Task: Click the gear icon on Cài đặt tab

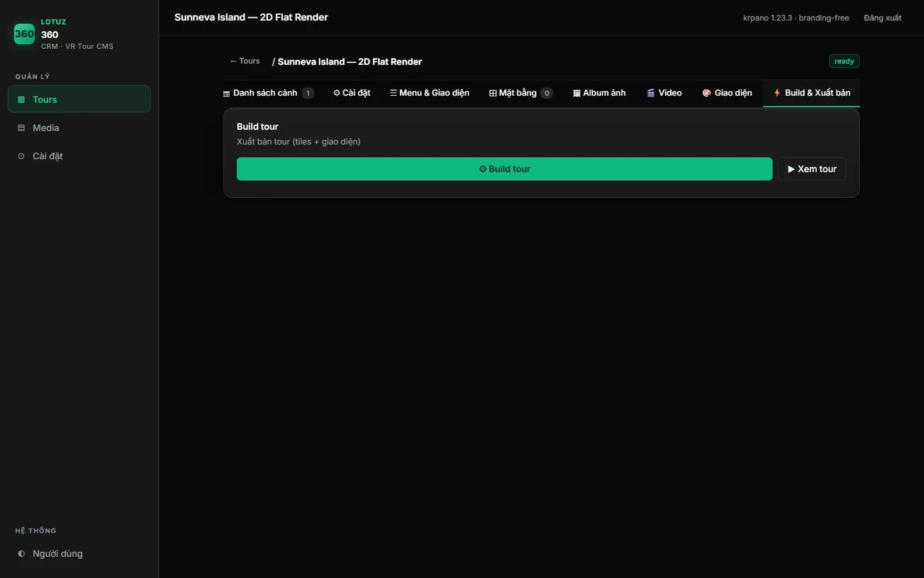Action: pos(337,93)
